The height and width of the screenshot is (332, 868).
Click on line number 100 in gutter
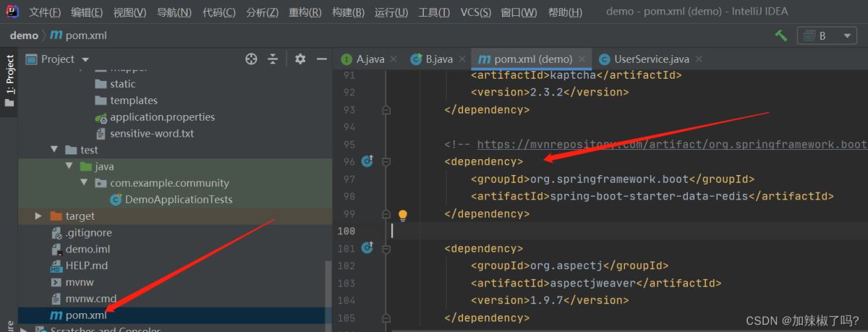click(x=346, y=231)
